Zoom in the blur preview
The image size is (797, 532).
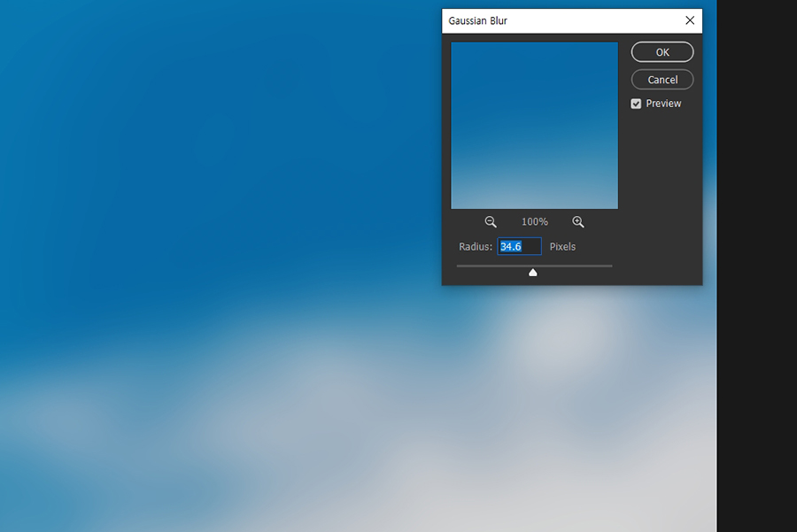coord(578,221)
